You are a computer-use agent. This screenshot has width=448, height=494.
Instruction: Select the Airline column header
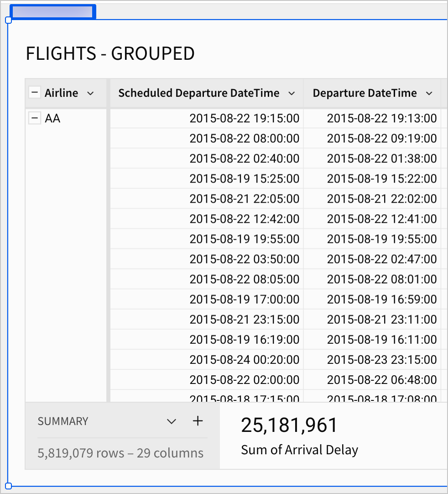(x=61, y=93)
